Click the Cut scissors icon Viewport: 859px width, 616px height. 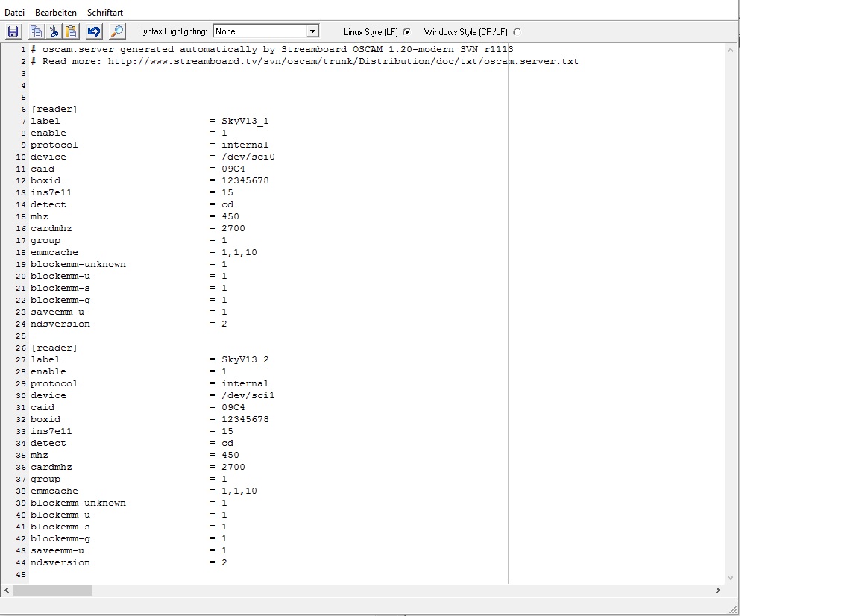(54, 31)
